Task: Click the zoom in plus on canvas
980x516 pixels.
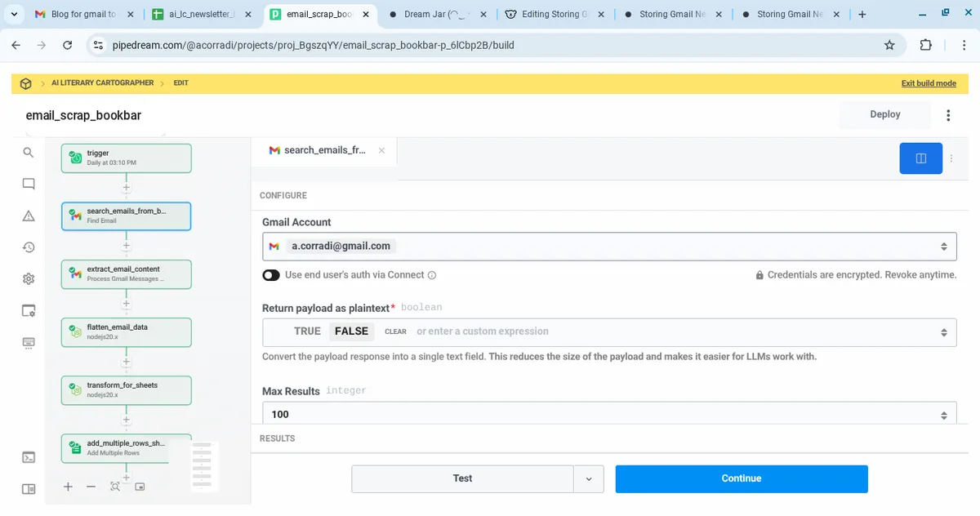Action: click(69, 487)
